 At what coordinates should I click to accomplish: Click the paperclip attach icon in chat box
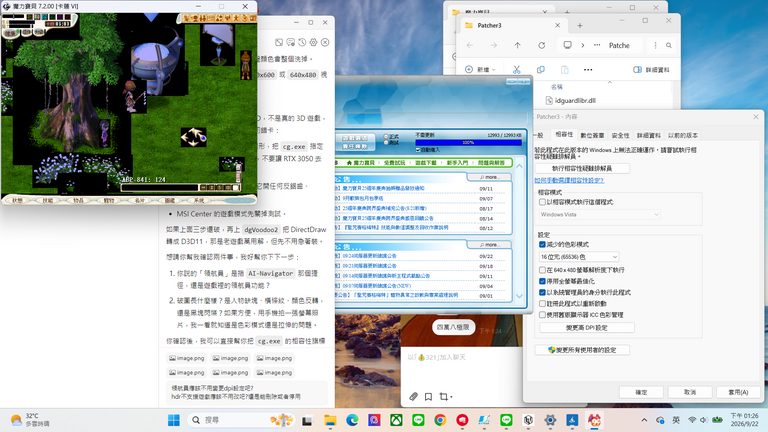click(413, 396)
